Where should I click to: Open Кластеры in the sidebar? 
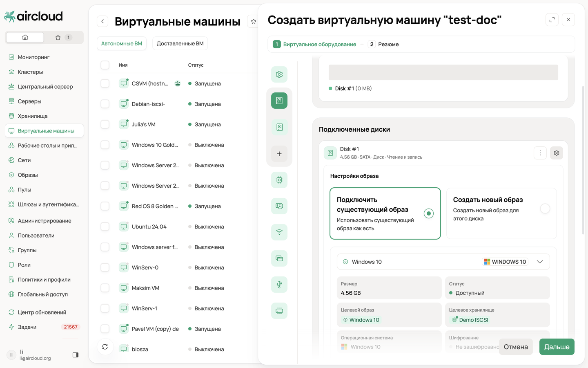pyautogui.click(x=44, y=72)
